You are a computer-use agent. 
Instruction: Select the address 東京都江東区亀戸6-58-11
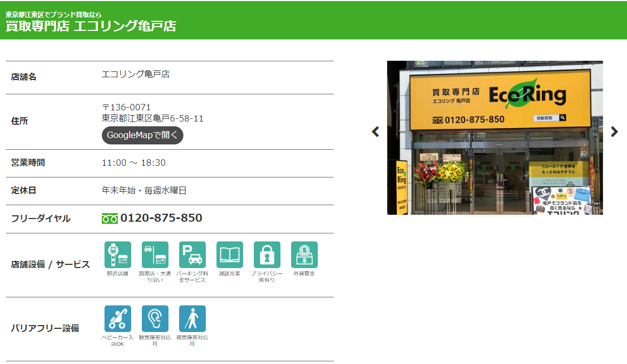point(152,118)
